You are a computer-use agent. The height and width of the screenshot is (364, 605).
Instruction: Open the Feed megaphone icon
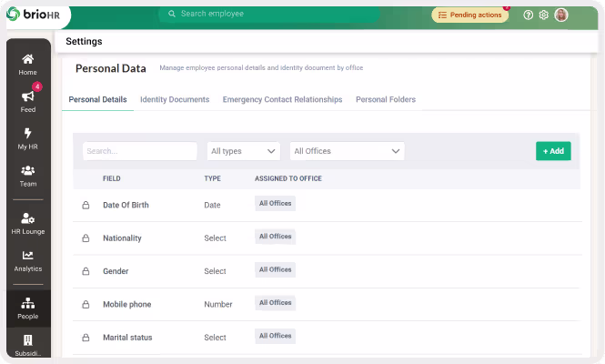pos(27,96)
